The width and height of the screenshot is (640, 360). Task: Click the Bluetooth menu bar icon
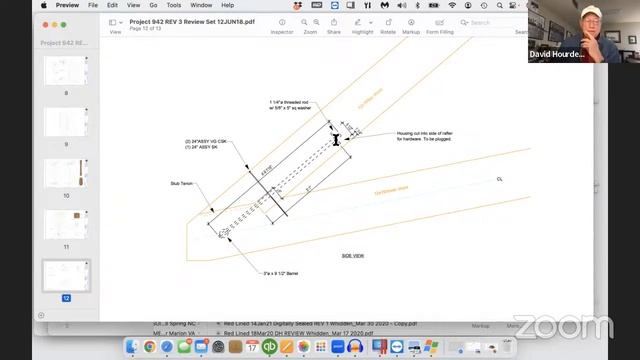417,5
